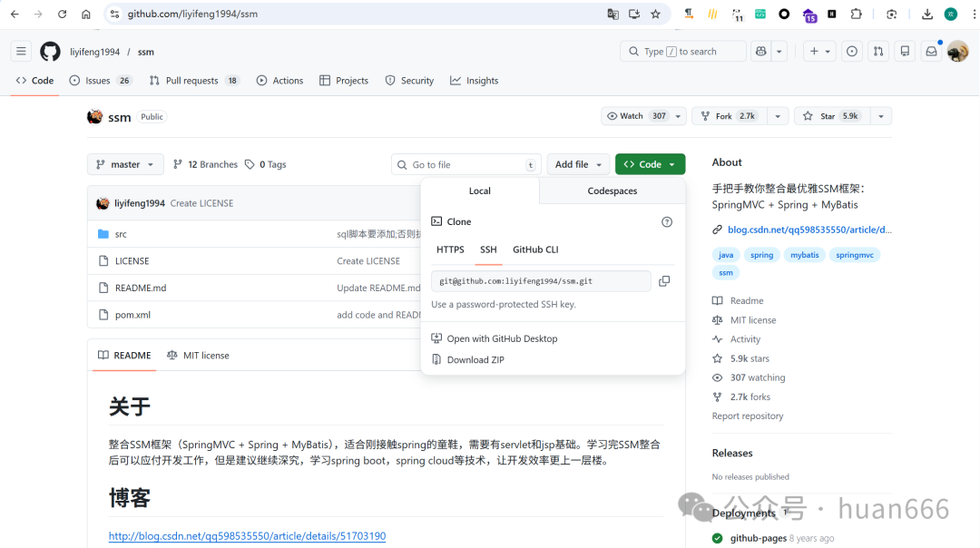Viewport: 980px width, 548px height.
Task: Select the HTTPS clone option
Action: click(450, 250)
